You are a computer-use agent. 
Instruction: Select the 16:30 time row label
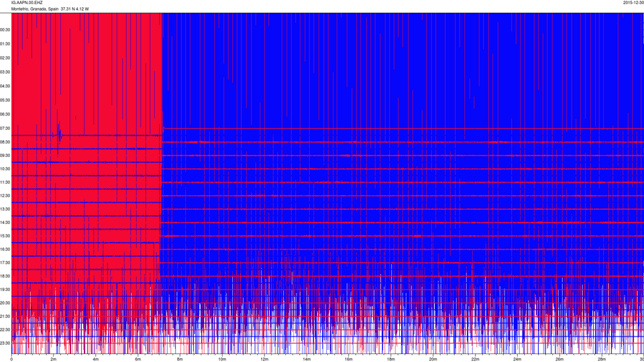(5, 249)
